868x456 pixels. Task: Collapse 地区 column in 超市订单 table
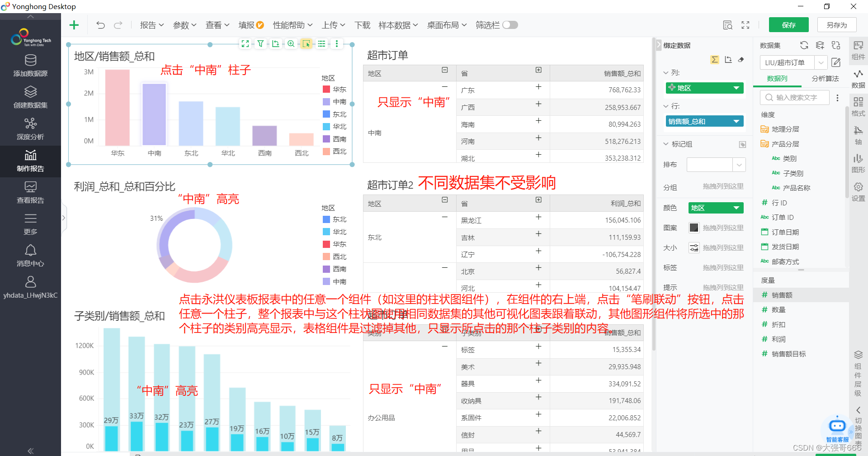pos(445,70)
